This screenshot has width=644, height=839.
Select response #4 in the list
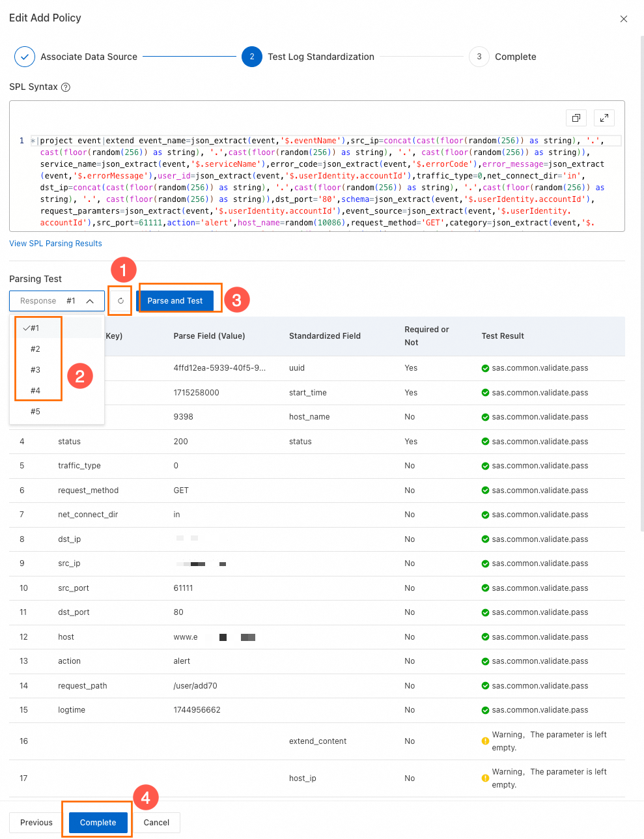click(57, 391)
